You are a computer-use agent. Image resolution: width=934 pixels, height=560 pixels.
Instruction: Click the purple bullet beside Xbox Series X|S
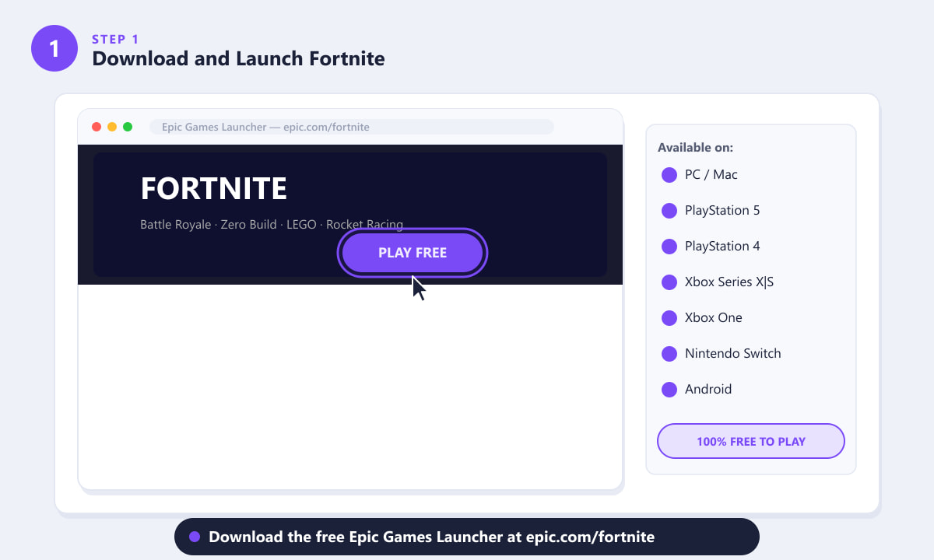669,282
